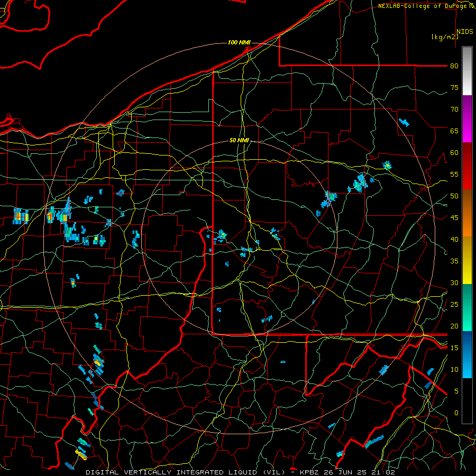Click the 25 value on the color scale

click(454, 305)
